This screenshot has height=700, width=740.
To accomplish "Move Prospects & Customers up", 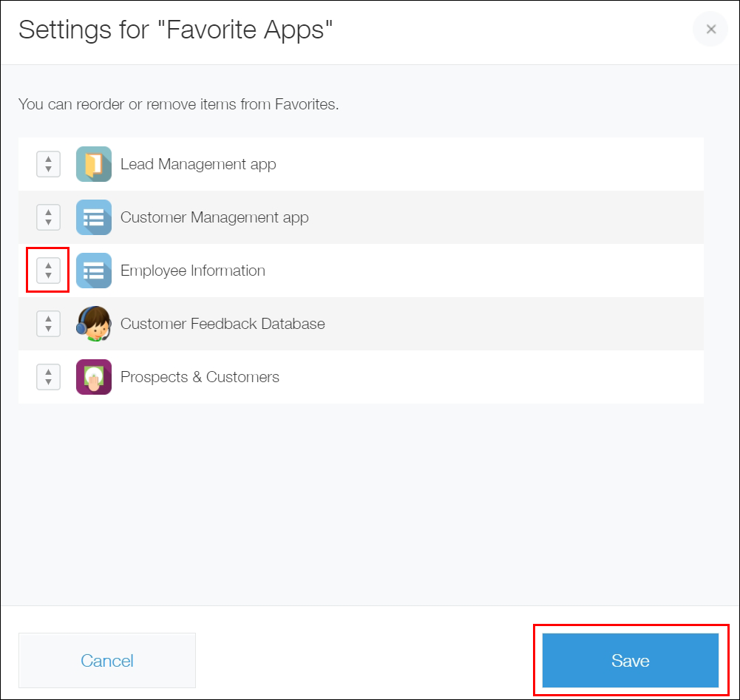I will coord(48,373).
